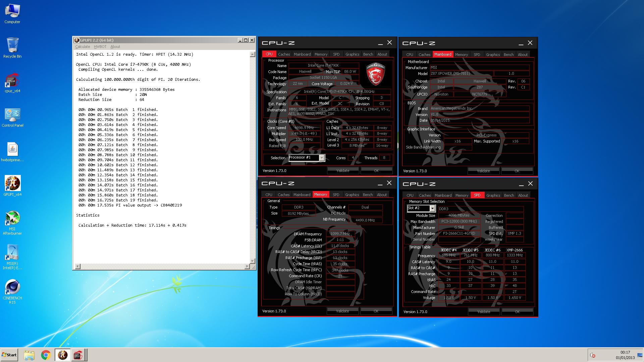Click OK in the Mainboard window

[517, 171]
